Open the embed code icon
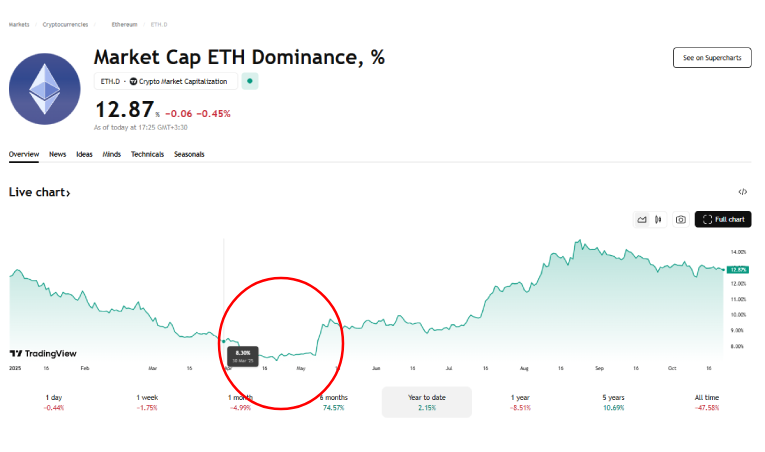 (x=742, y=191)
